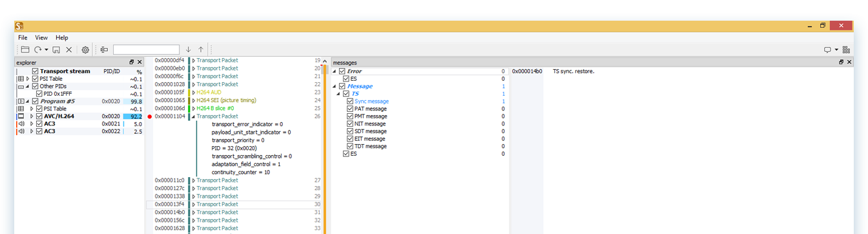Undock the messages panel with float icon
The width and height of the screenshot is (868, 234).
pos(842,63)
